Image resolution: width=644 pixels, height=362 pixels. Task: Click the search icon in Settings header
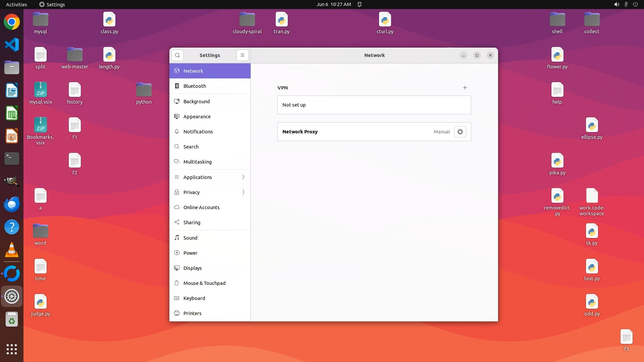coord(177,55)
